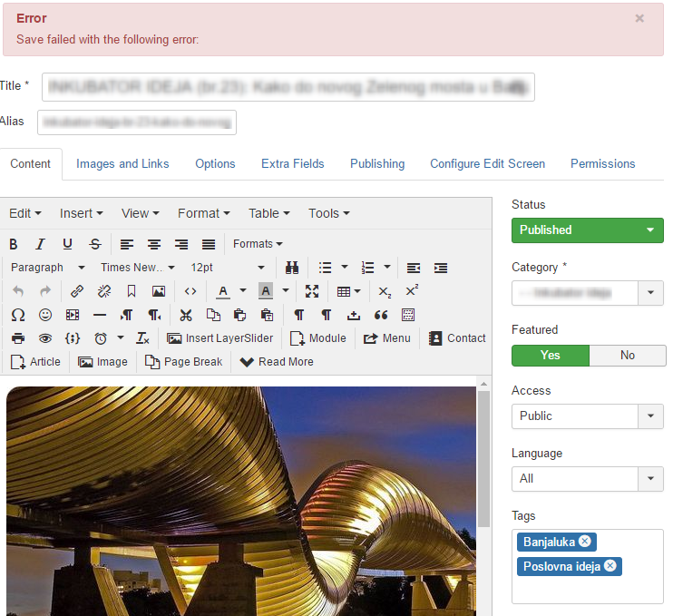The image size is (673, 616).
Task: Insert anchor bookmark
Action: (132, 291)
